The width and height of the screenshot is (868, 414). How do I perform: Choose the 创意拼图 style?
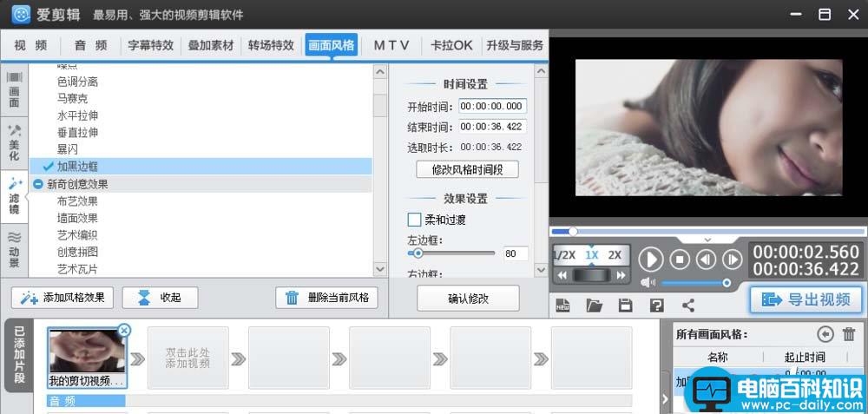[x=77, y=252]
